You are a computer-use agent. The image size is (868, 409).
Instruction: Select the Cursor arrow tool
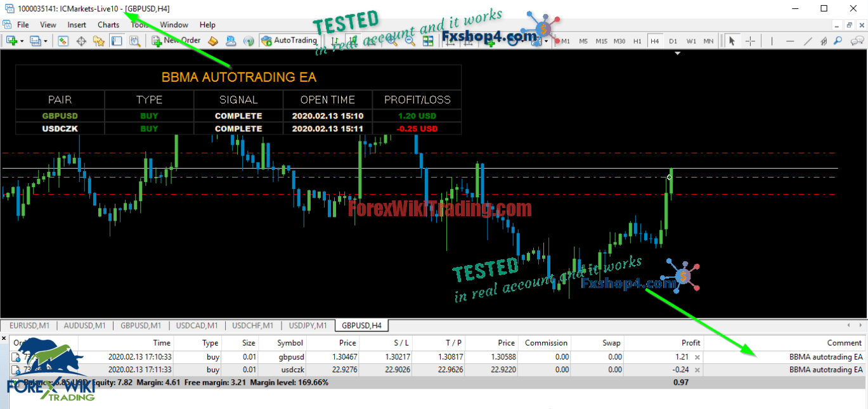click(732, 41)
